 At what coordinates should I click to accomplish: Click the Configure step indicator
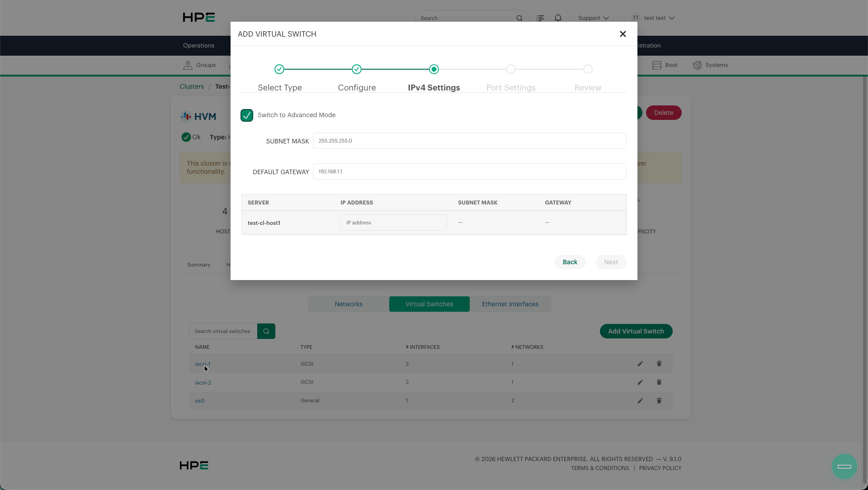[x=357, y=69]
